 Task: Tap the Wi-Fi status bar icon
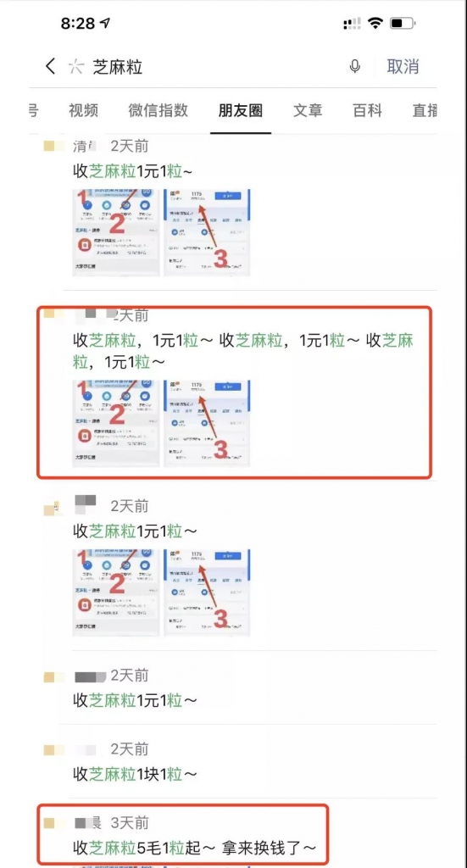click(x=376, y=23)
